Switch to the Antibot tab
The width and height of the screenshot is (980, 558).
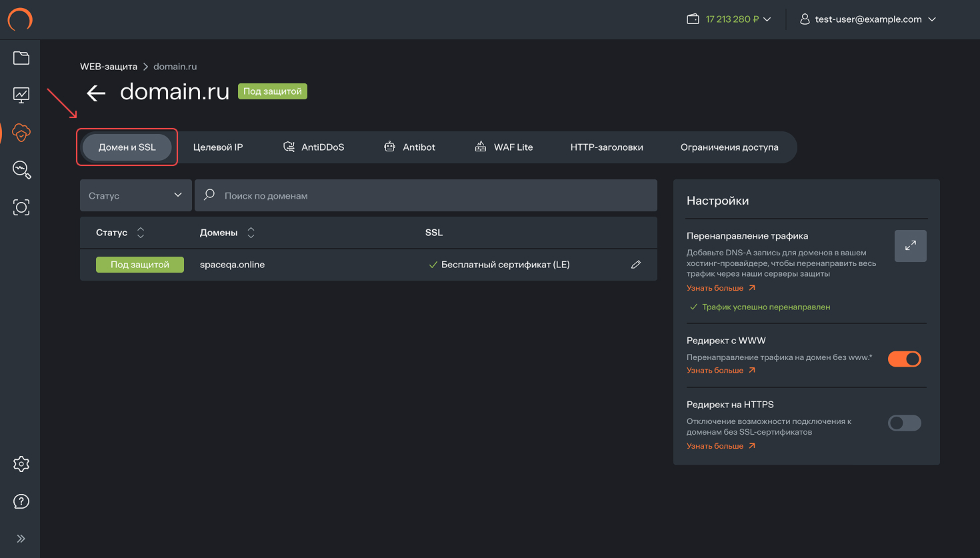pyautogui.click(x=410, y=147)
